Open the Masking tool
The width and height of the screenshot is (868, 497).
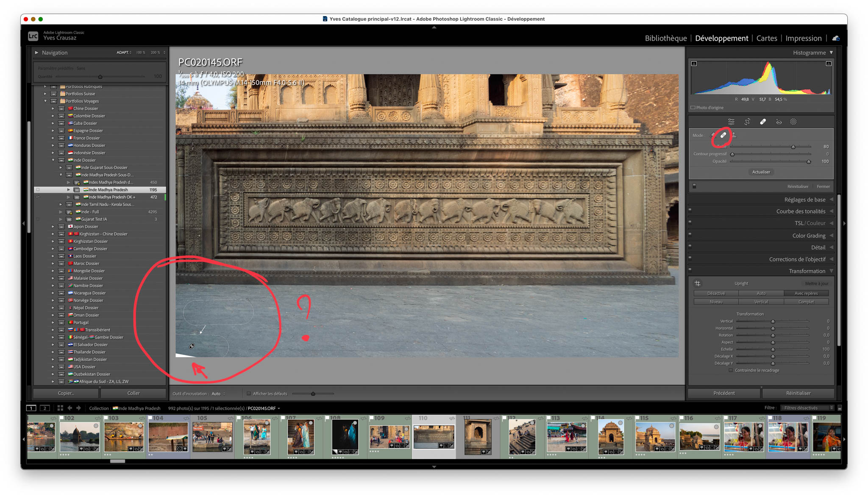793,122
